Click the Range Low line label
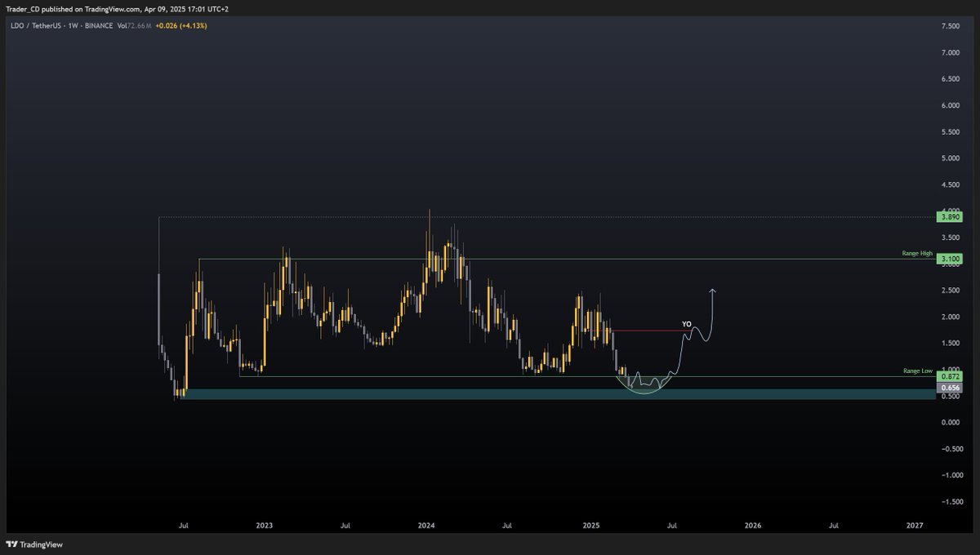 pos(917,371)
